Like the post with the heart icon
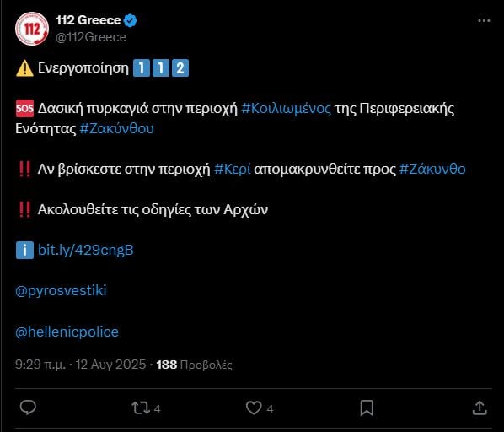Viewport: 504px width, 432px height. point(254,408)
